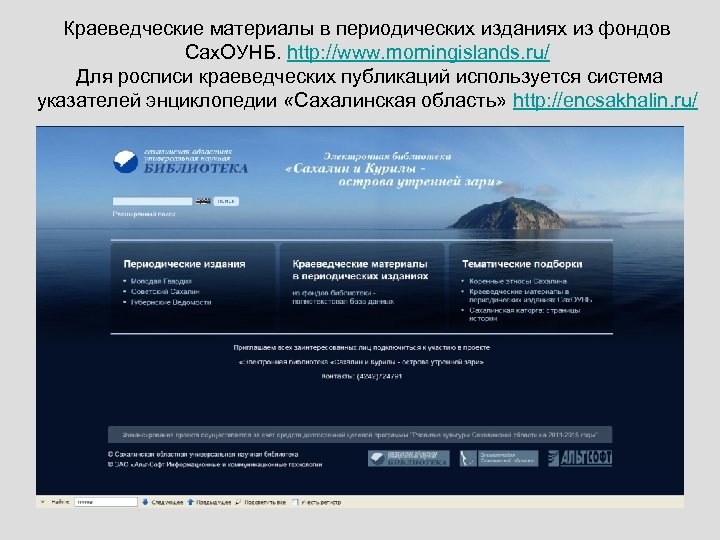Toggle Подсветить все highlight option

(260, 502)
